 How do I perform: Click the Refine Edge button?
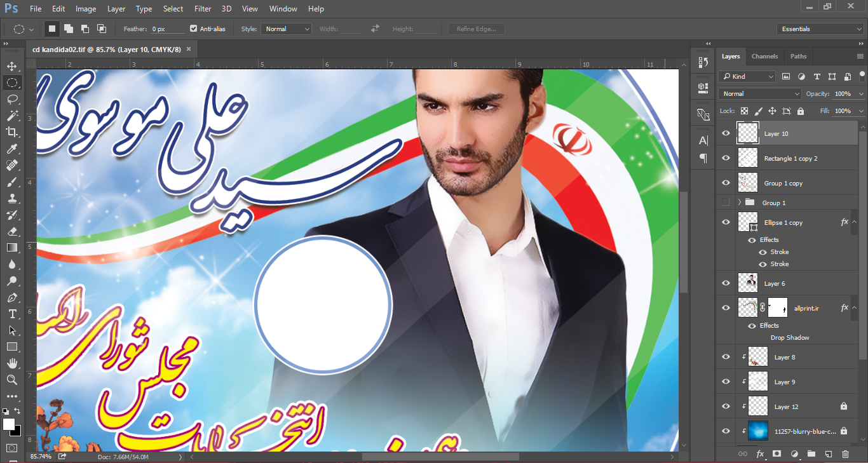(477, 29)
